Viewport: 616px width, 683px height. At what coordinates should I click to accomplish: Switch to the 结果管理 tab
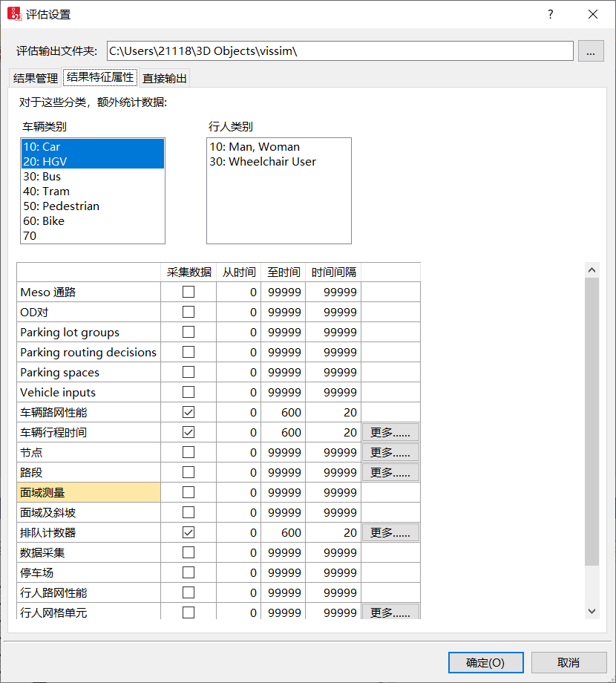pos(36,79)
